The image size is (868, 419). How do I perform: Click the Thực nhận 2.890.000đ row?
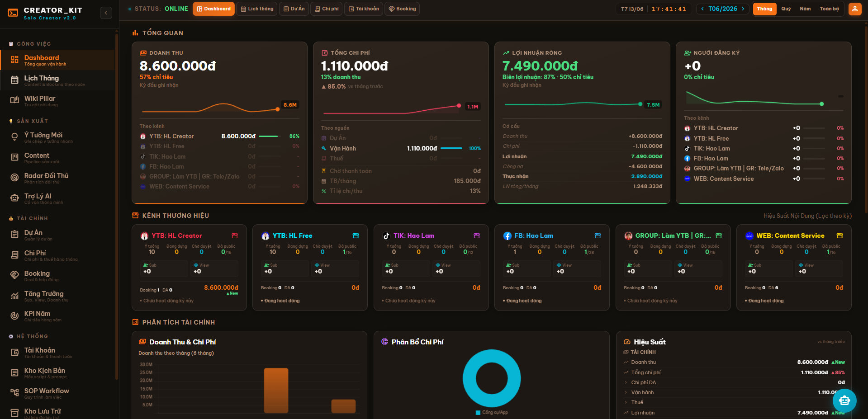coord(582,176)
